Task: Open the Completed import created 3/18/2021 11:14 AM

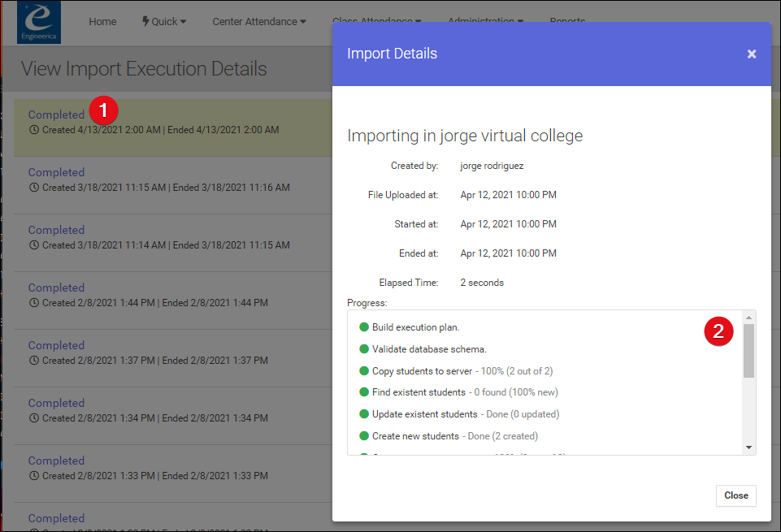Action: pos(56,230)
